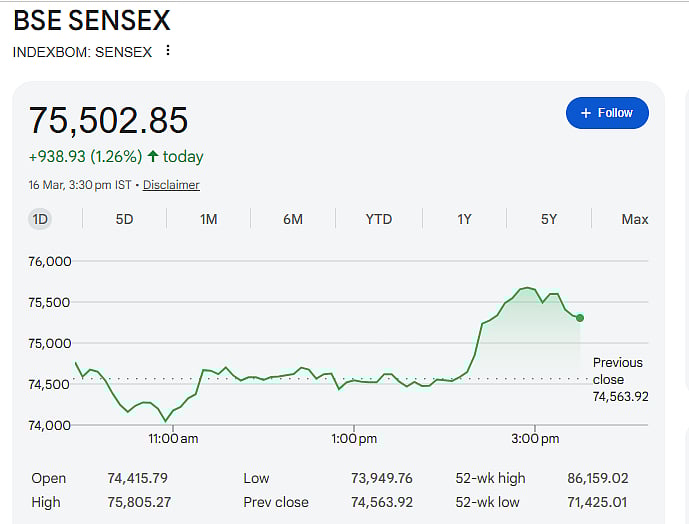Select the YTD chart range
The width and height of the screenshot is (689, 524).
point(378,219)
